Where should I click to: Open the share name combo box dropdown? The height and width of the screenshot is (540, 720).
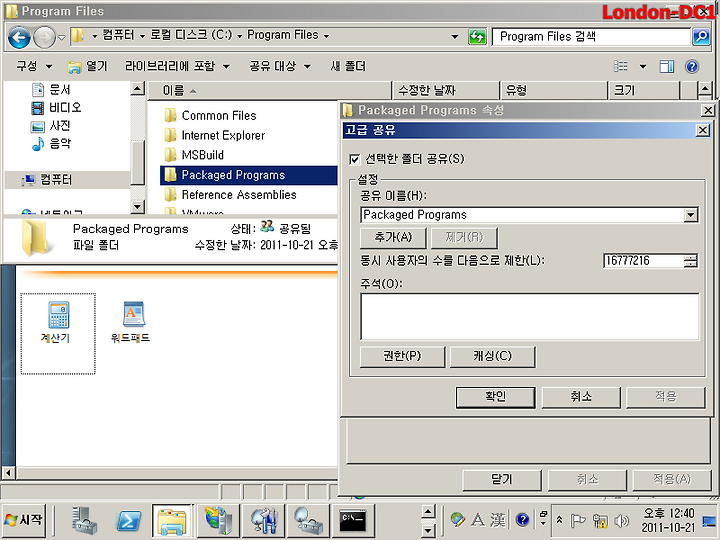click(690, 215)
